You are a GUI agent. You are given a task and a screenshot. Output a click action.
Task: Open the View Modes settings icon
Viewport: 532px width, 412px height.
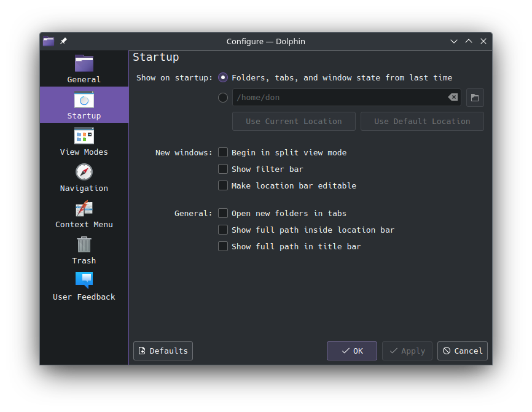tap(84, 136)
